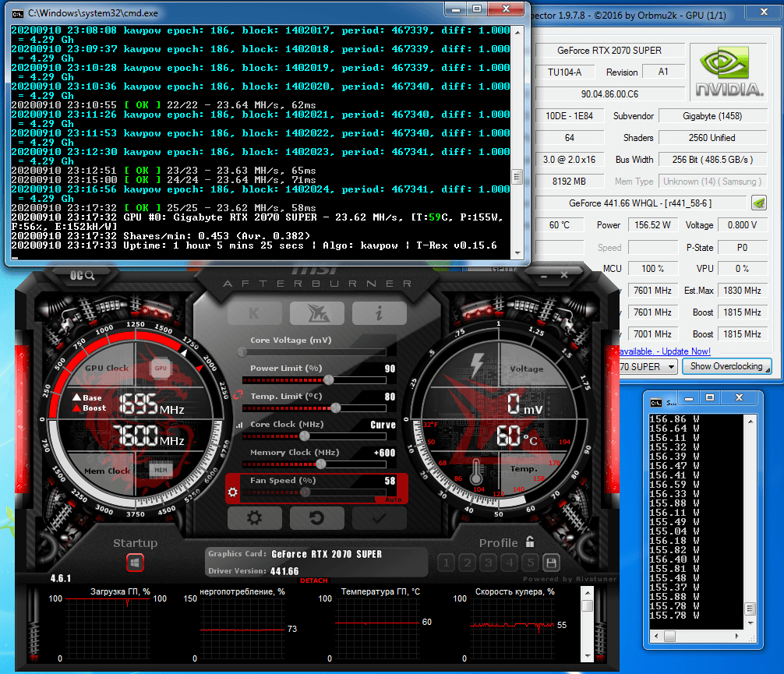The height and width of the screenshot is (674, 784).
Task: Toggle the fan speed Auto mode
Action: pos(394,499)
